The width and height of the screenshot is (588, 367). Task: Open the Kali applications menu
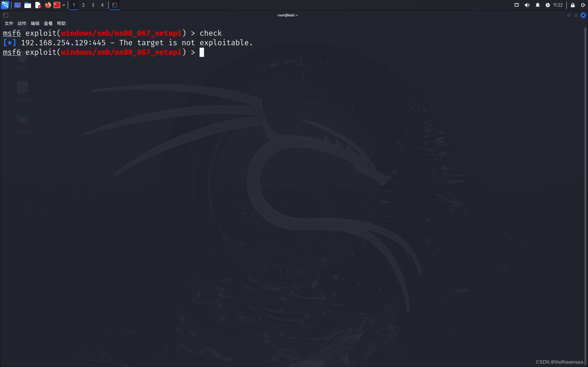pyautogui.click(x=5, y=5)
